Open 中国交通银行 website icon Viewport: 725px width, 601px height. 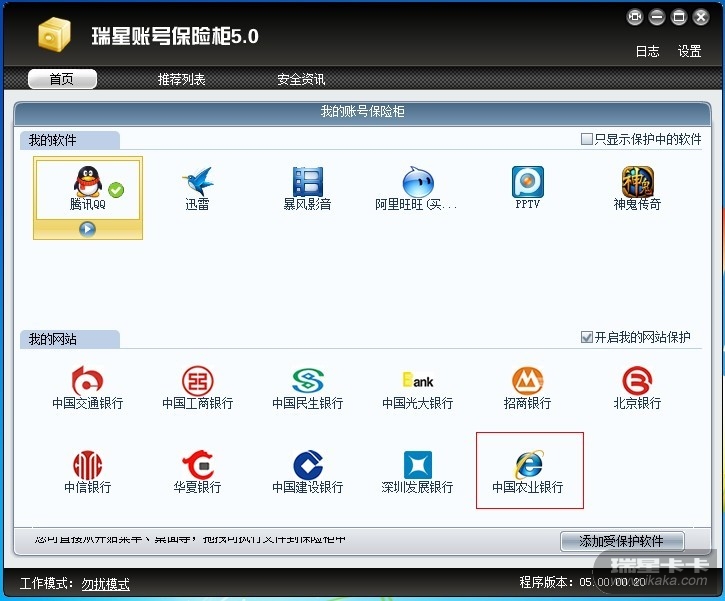coord(87,381)
